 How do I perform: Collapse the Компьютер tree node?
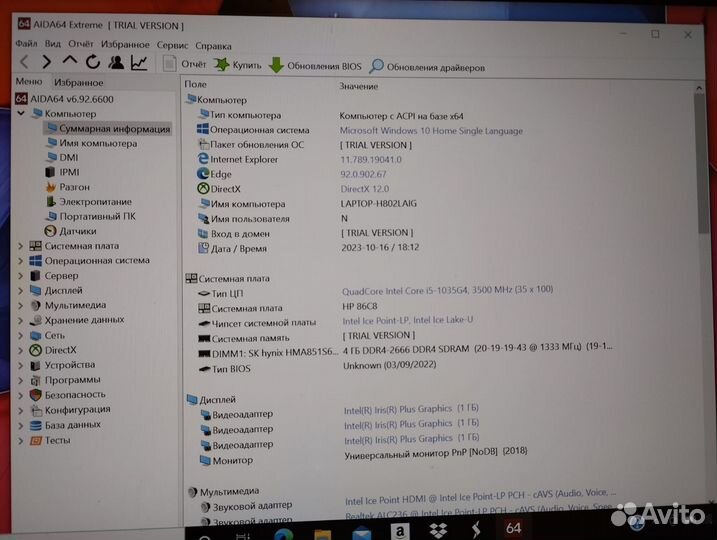(21, 113)
